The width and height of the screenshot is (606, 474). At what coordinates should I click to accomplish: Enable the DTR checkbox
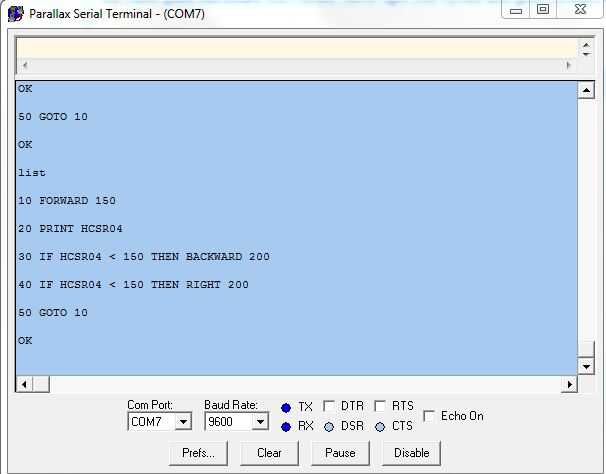(x=329, y=406)
